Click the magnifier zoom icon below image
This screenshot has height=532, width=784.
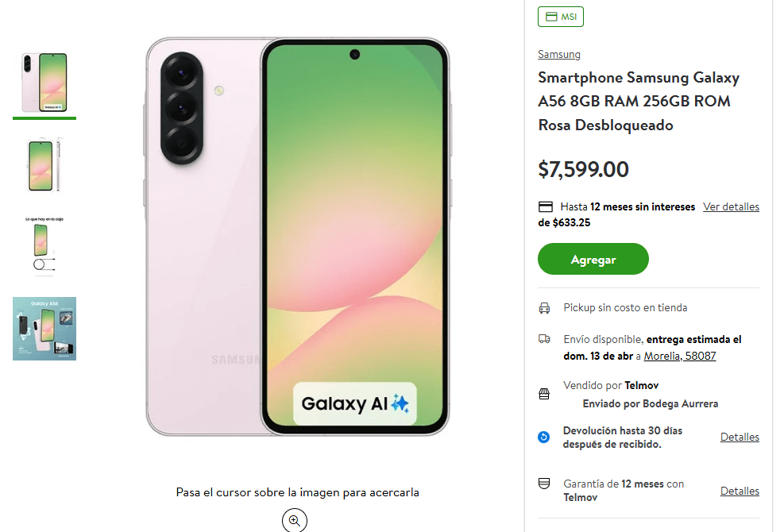coord(295,520)
